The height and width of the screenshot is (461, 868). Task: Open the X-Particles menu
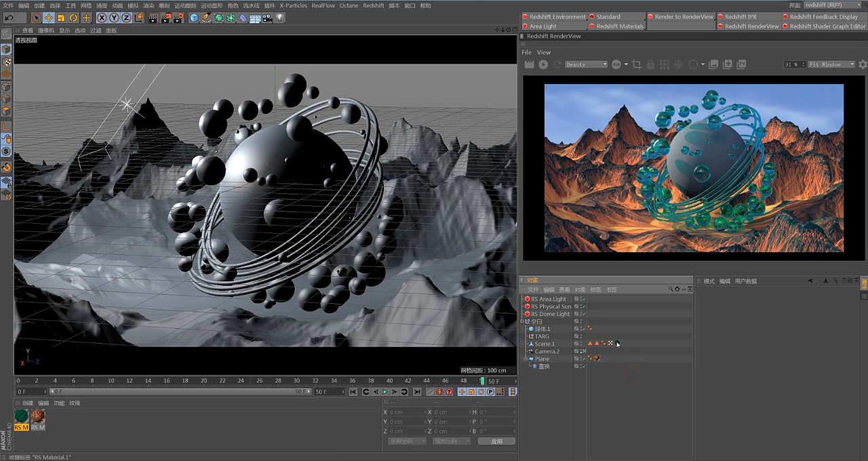pyautogui.click(x=293, y=5)
